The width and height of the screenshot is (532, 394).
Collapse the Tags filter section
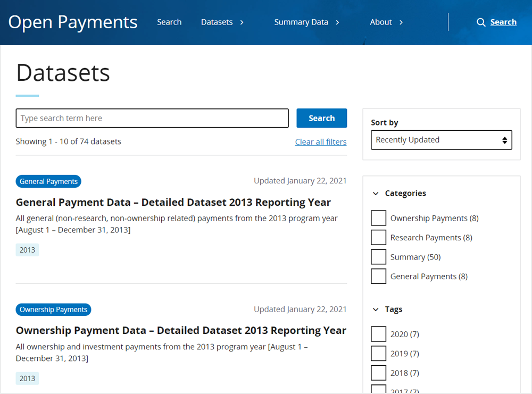[x=376, y=309]
